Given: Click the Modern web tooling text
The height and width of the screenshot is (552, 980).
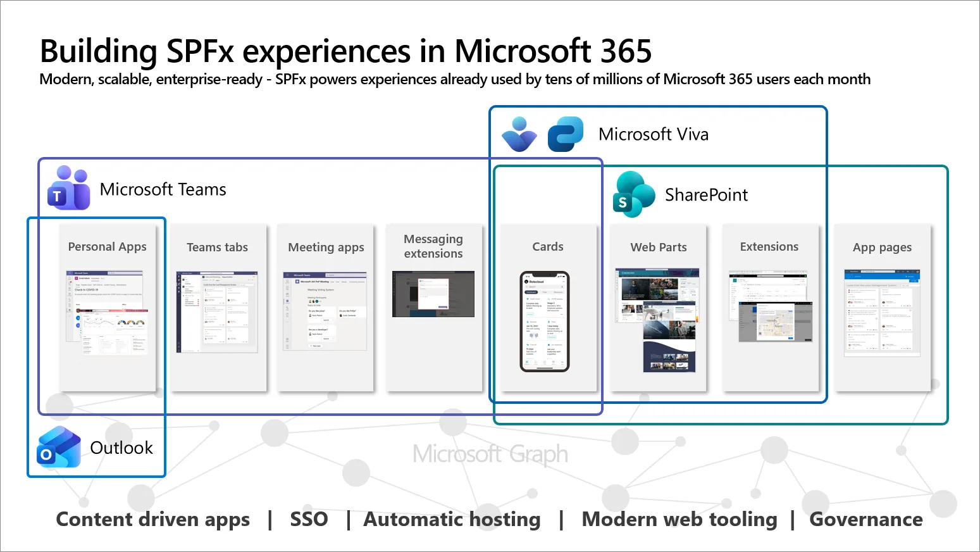Looking at the screenshot, I should click(679, 519).
